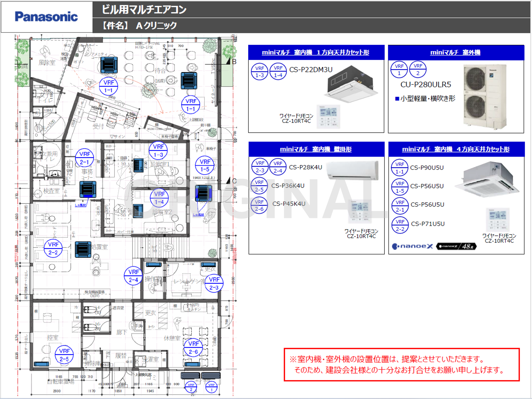
Task: Open the 4方向天井カセット形 heading link
Action: (456, 149)
